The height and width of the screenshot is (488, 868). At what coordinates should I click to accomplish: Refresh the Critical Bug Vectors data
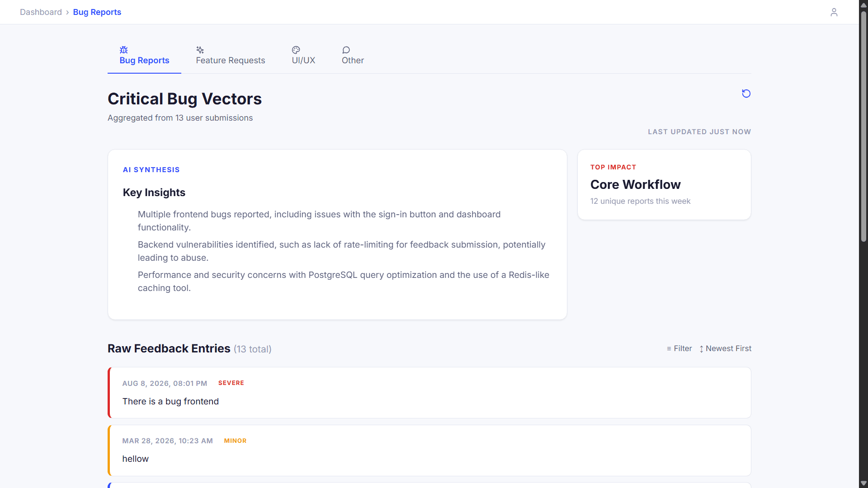click(x=746, y=94)
